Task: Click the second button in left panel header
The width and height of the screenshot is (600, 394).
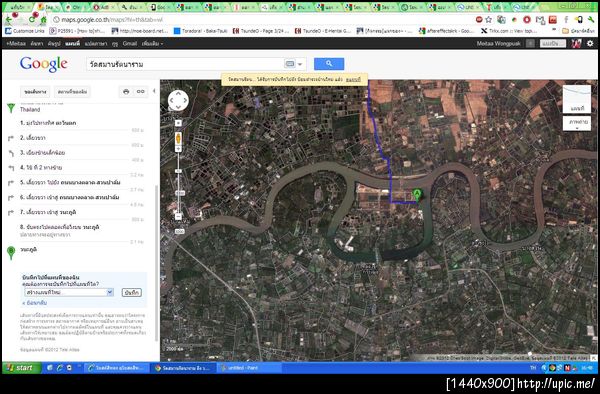Action: pyautogui.click(x=72, y=92)
